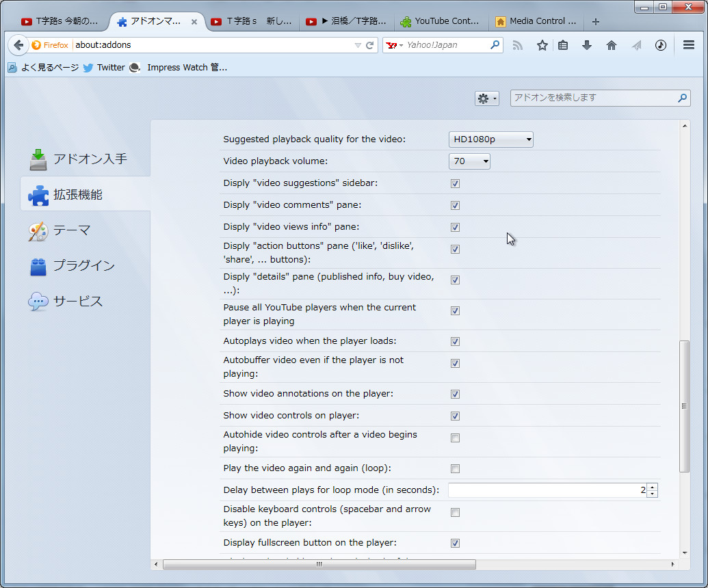
Task: Go back with the browser back arrow
Action: pyautogui.click(x=18, y=45)
